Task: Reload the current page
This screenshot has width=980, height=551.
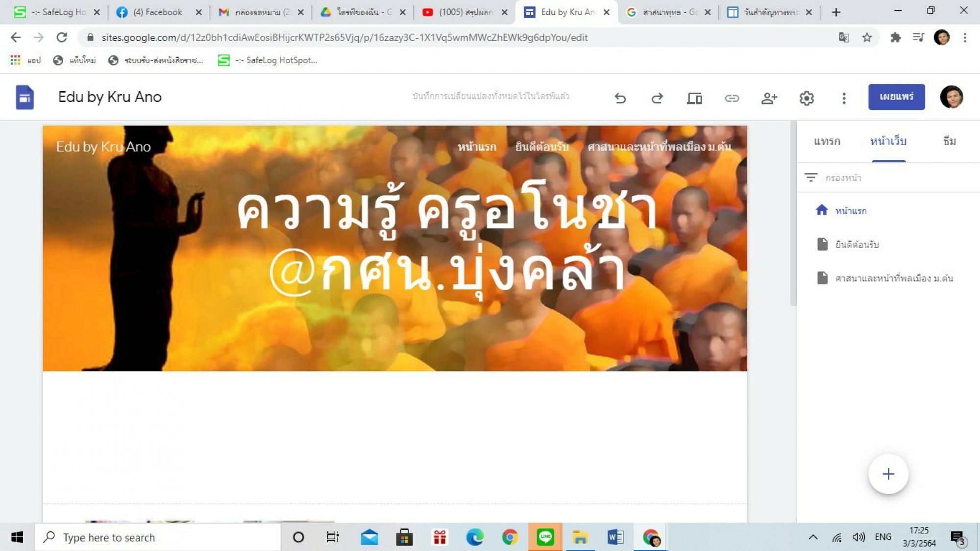Action: point(62,37)
